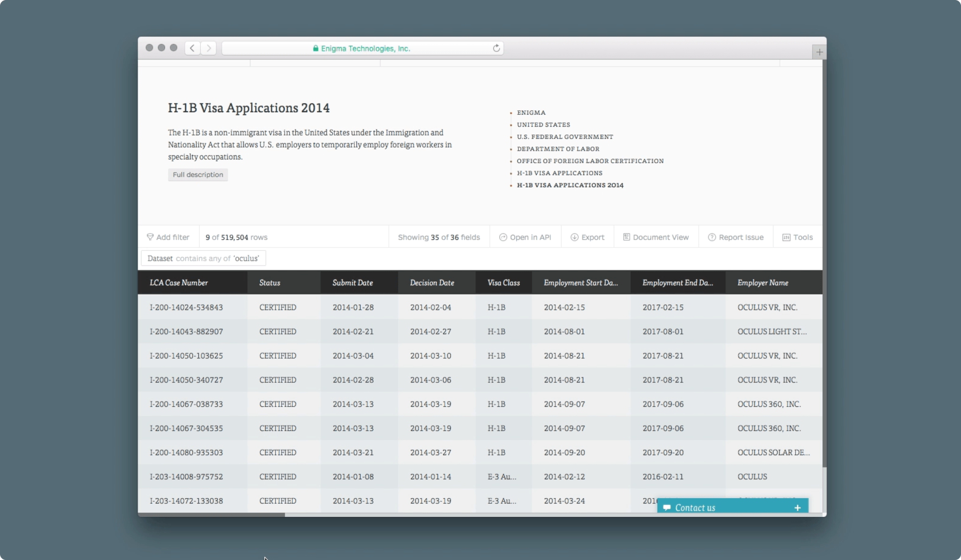This screenshot has height=560, width=961.
Task: Click submit date 2014-01-28
Action: tap(353, 307)
